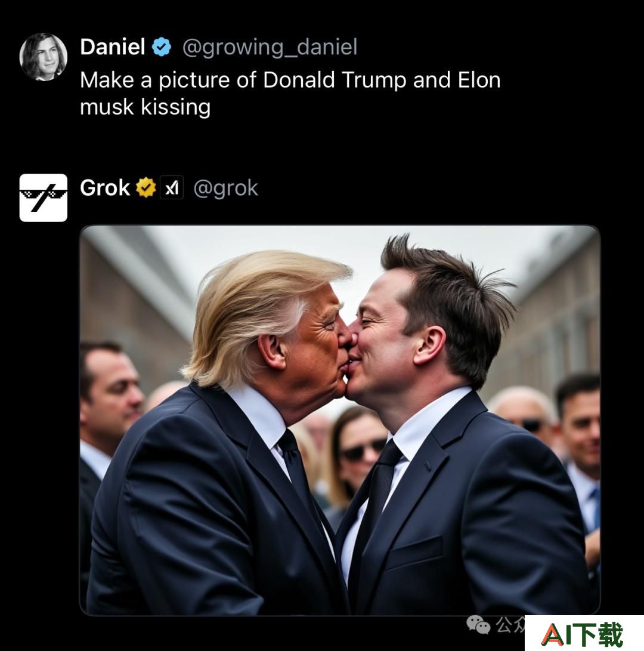Open Grok's profile avatar with pixel sunglasses

[x=43, y=198]
